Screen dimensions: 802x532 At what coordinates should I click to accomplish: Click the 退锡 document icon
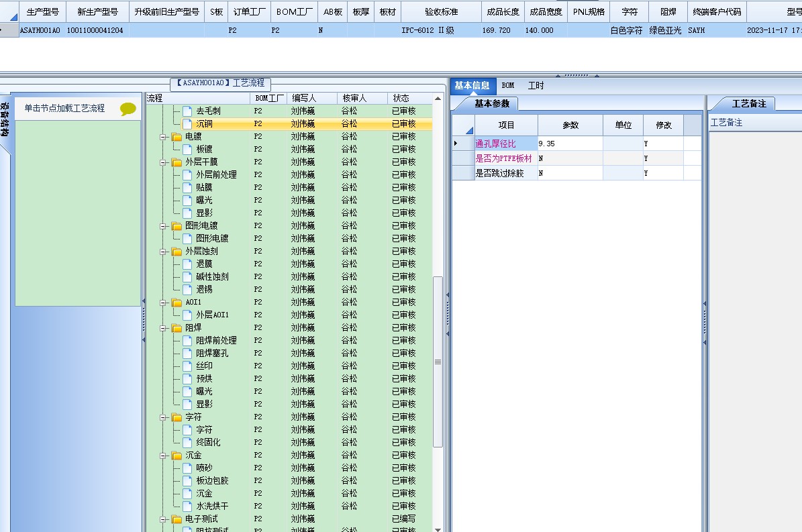pos(188,289)
